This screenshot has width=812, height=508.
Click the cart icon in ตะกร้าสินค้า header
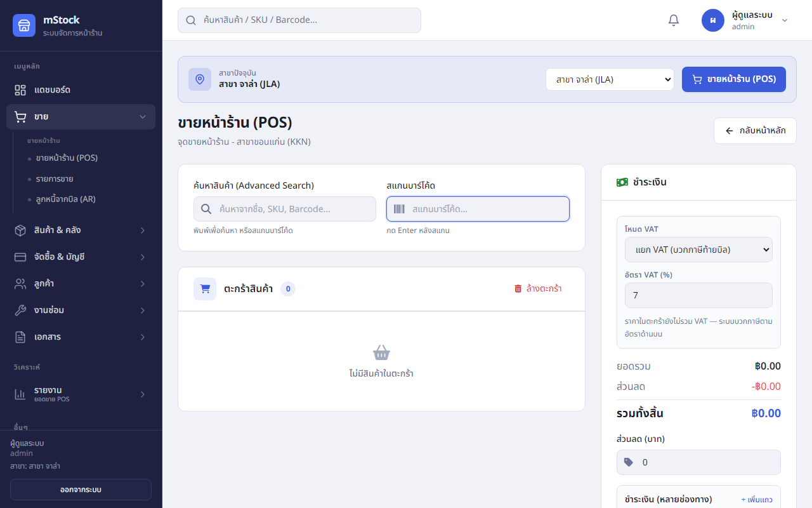205,289
